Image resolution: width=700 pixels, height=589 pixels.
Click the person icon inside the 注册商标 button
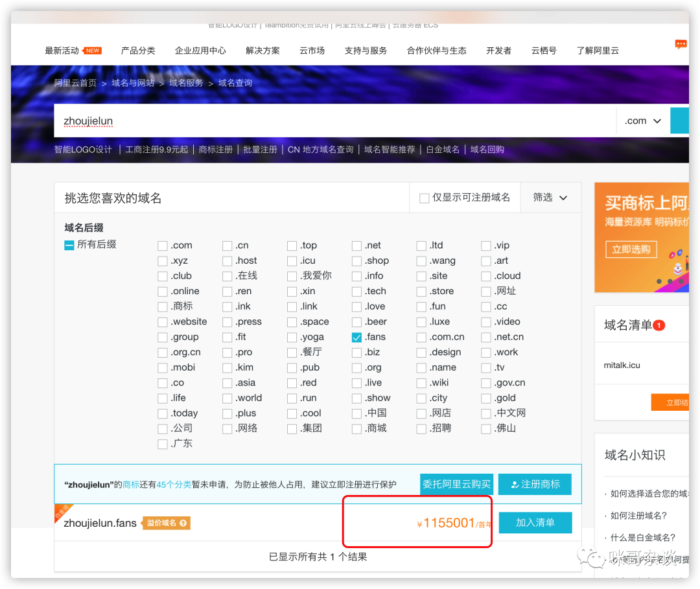516,484
